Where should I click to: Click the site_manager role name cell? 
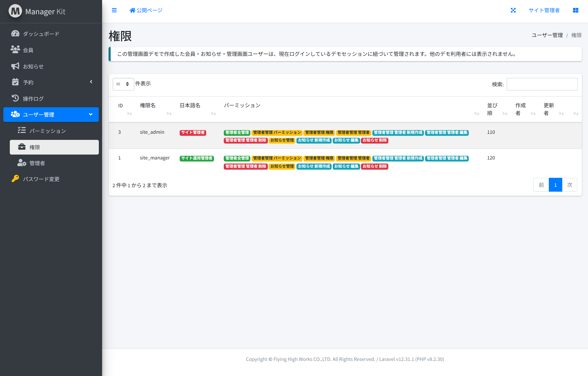[155, 158]
